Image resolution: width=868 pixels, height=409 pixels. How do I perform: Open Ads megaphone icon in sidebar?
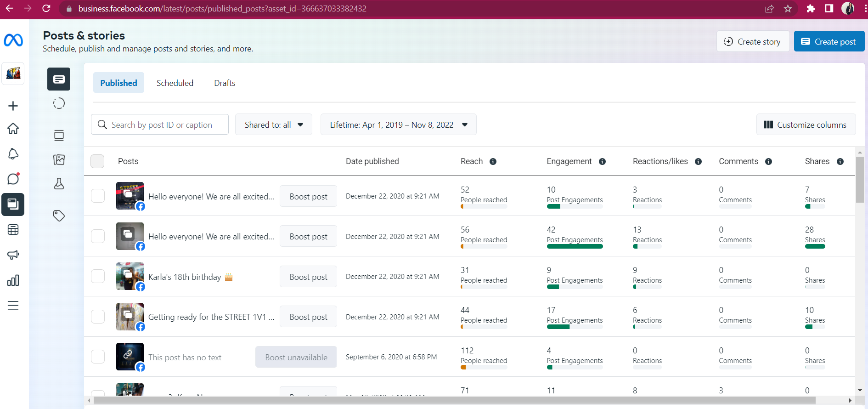(x=13, y=255)
